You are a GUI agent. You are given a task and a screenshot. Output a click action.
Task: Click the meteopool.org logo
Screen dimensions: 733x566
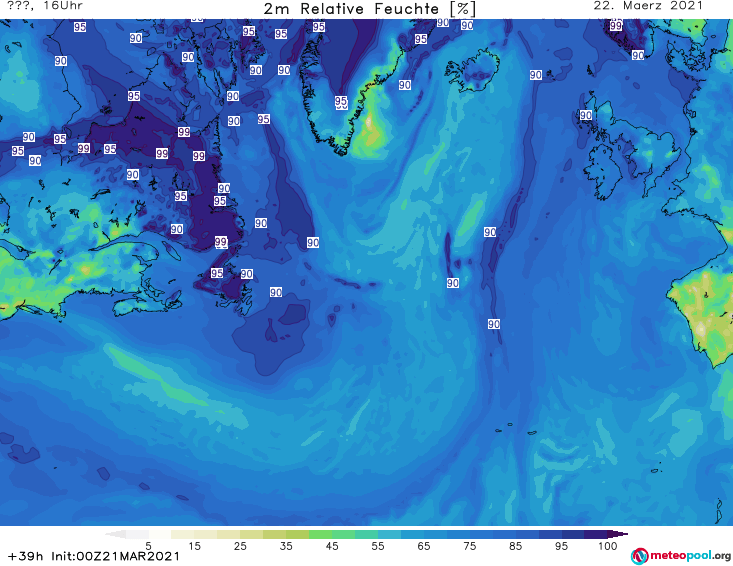[681, 556]
